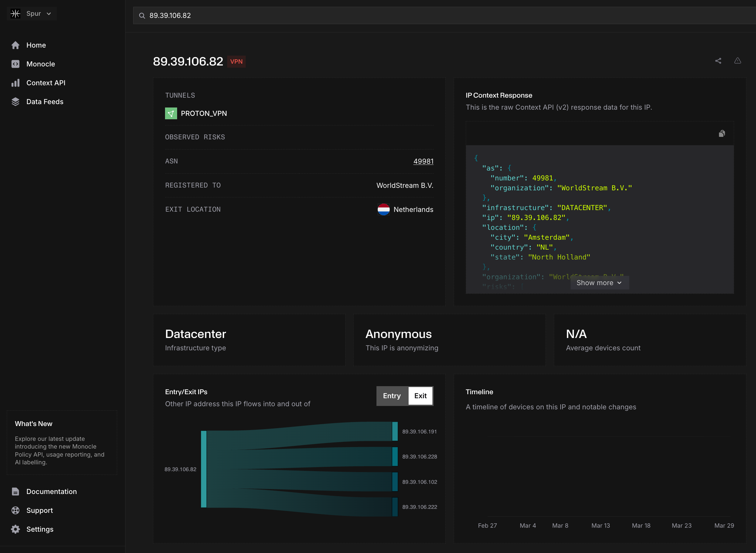This screenshot has height=553, width=756.
Task: Click the Netherlands flag icon
Action: click(x=383, y=209)
